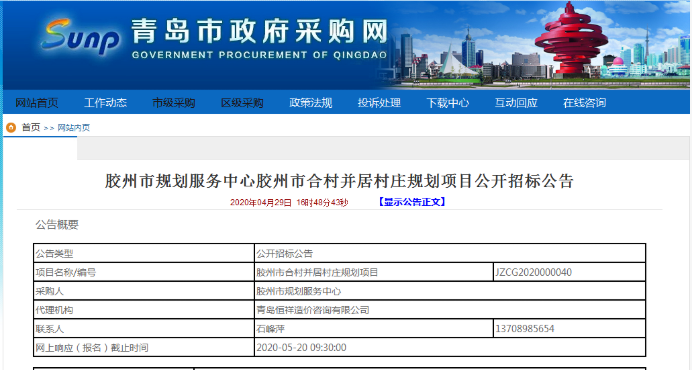Click the 网站内页 breadcrumb link

point(74,128)
